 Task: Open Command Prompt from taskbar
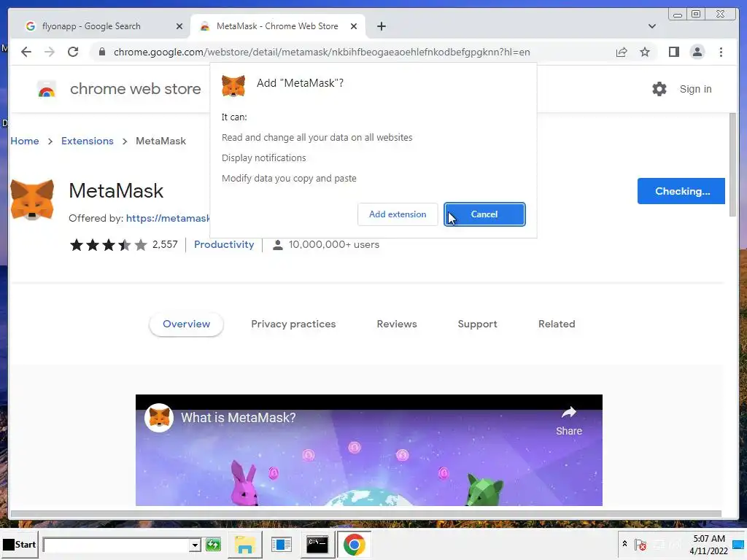pos(317,545)
